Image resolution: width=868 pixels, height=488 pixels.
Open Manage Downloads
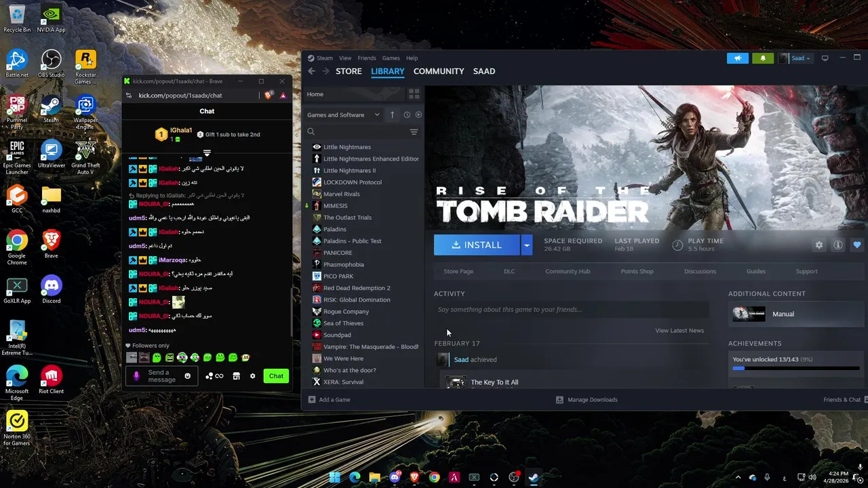tap(587, 400)
